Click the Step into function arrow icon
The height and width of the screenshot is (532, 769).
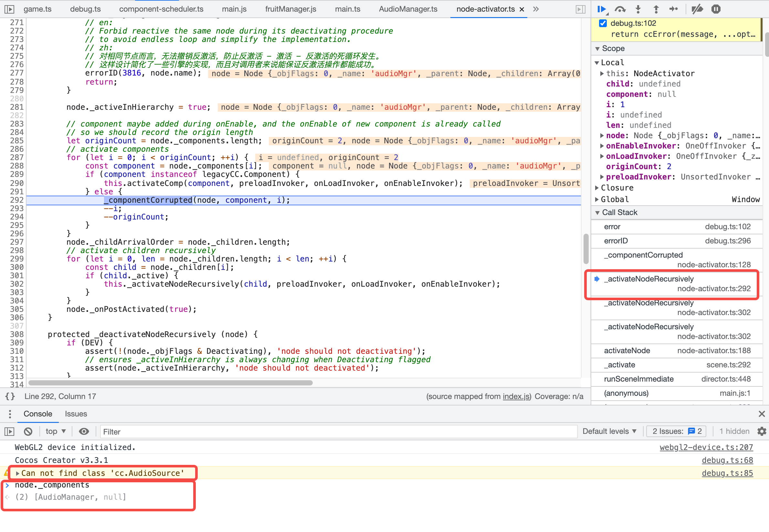point(638,9)
